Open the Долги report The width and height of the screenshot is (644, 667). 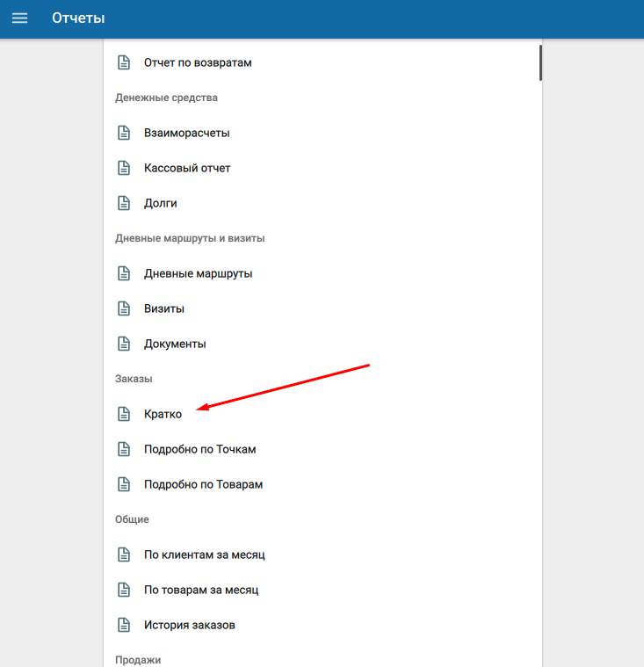pyautogui.click(x=160, y=203)
